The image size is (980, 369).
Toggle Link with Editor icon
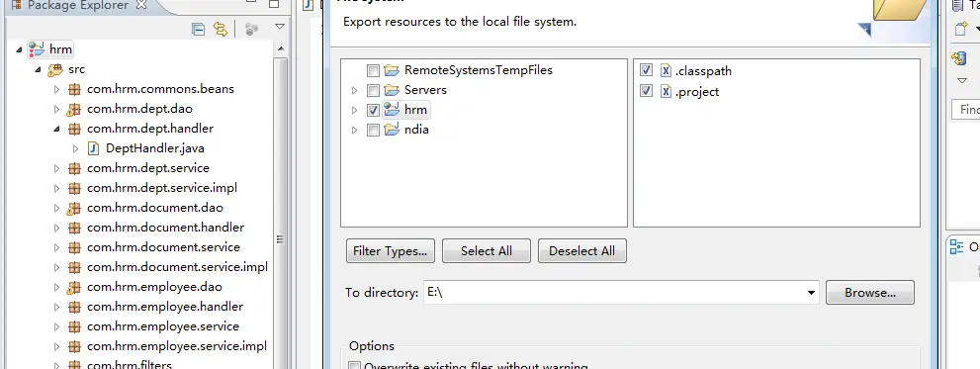coord(221,29)
